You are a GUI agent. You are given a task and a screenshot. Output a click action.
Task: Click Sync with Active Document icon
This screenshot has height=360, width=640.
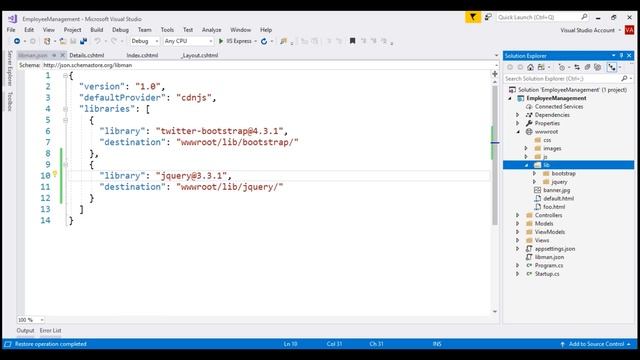[577, 67]
